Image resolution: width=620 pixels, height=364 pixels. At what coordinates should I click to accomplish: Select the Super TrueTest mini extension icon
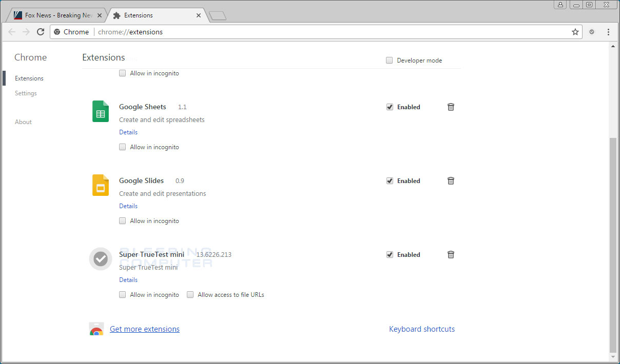[100, 259]
